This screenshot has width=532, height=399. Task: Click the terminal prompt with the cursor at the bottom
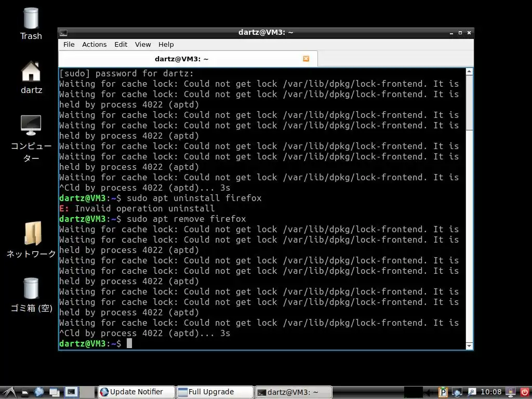pos(96,343)
